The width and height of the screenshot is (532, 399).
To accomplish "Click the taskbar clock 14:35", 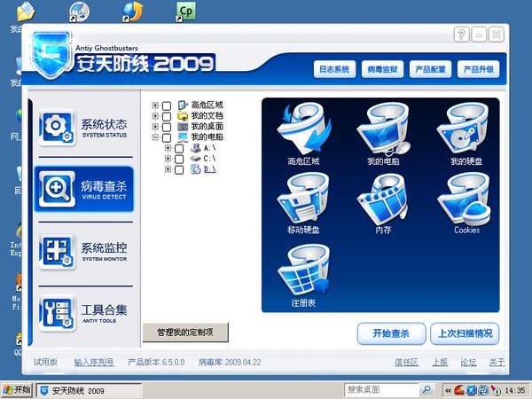I will (515, 390).
